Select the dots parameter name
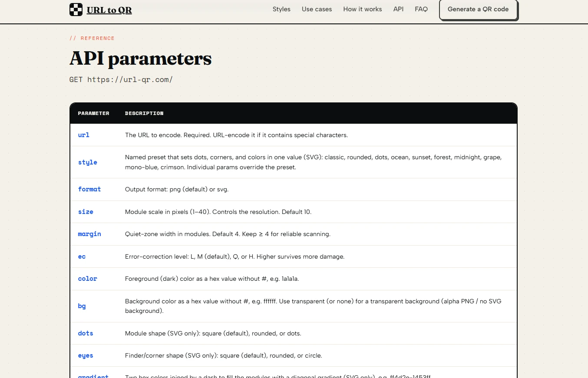 tap(86, 333)
